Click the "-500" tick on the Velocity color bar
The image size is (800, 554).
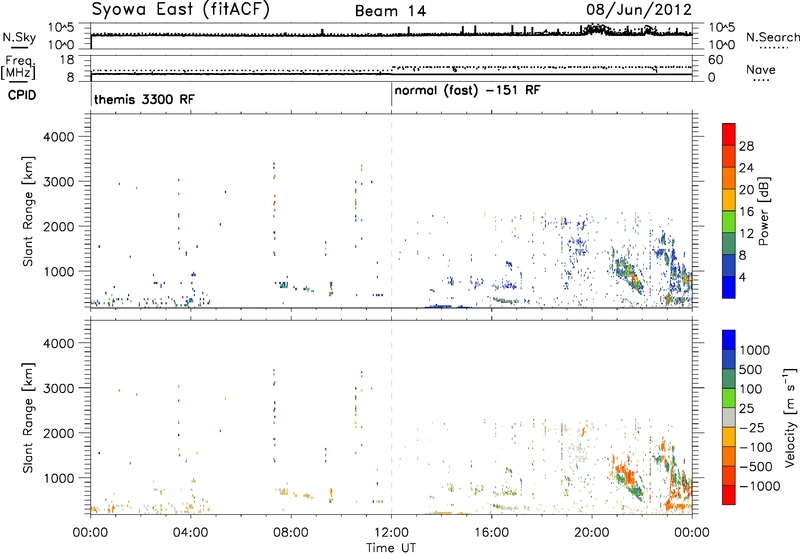coord(756,467)
